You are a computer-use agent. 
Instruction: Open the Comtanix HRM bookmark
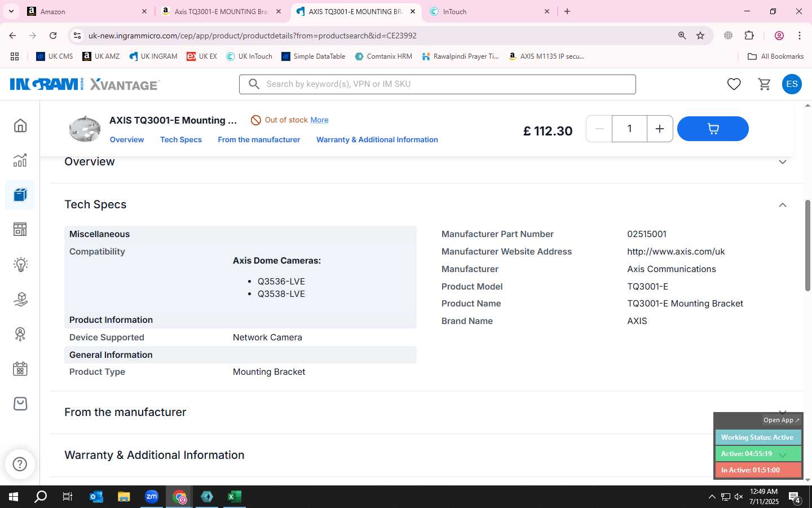383,56
